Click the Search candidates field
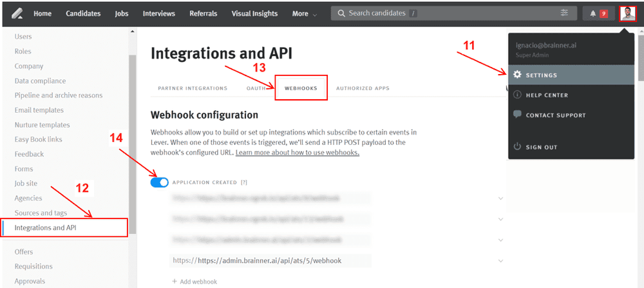 [451, 13]
